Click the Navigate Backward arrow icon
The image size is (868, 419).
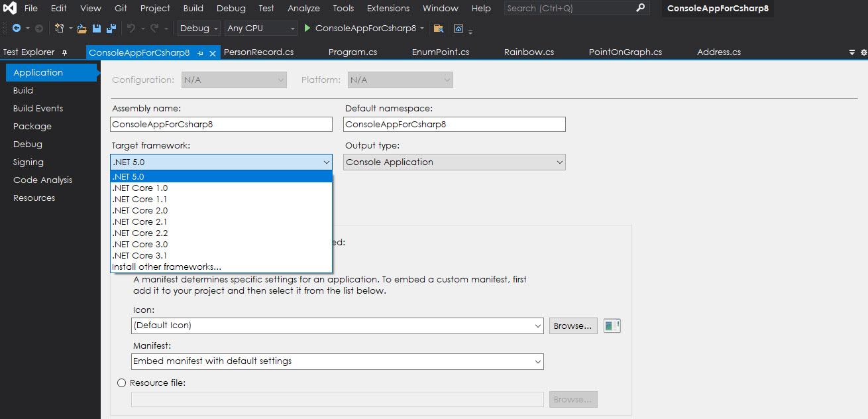(16, 29)
